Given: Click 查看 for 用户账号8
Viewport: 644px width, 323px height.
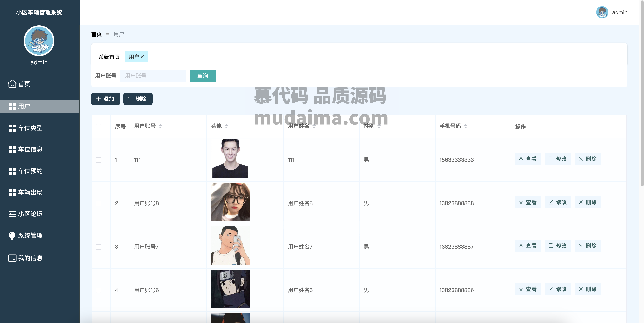Looking at the screenshot, I should (x=528, y=202).
